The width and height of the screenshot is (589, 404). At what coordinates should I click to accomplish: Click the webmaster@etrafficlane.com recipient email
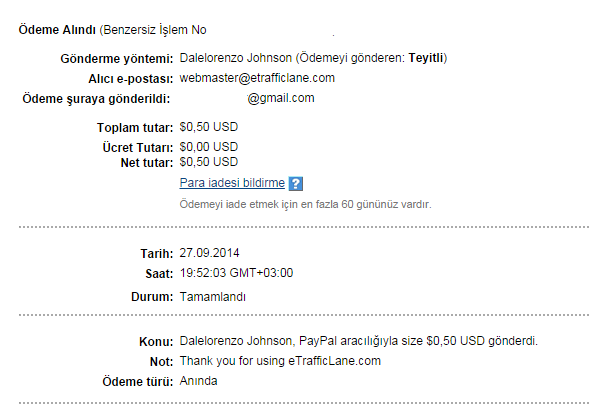click(257, 78)
